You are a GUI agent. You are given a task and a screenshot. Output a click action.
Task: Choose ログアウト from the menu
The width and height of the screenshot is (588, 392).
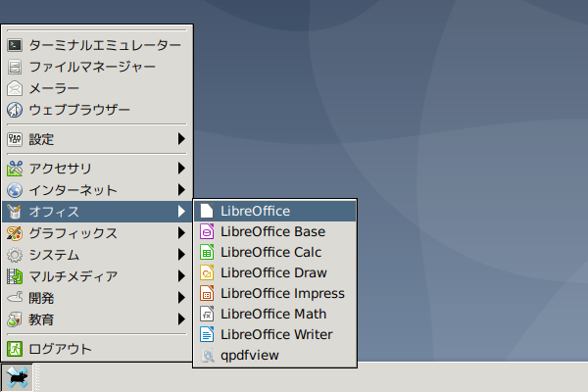[97, 349]
